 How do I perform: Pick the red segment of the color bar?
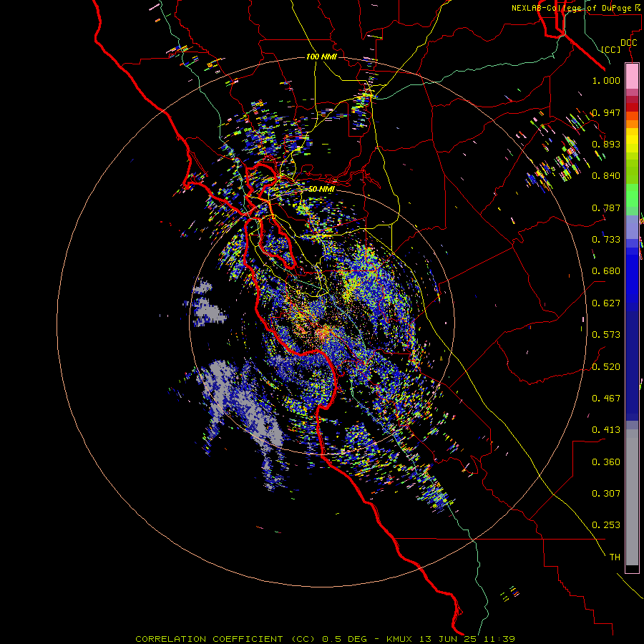tap(632, 107)
